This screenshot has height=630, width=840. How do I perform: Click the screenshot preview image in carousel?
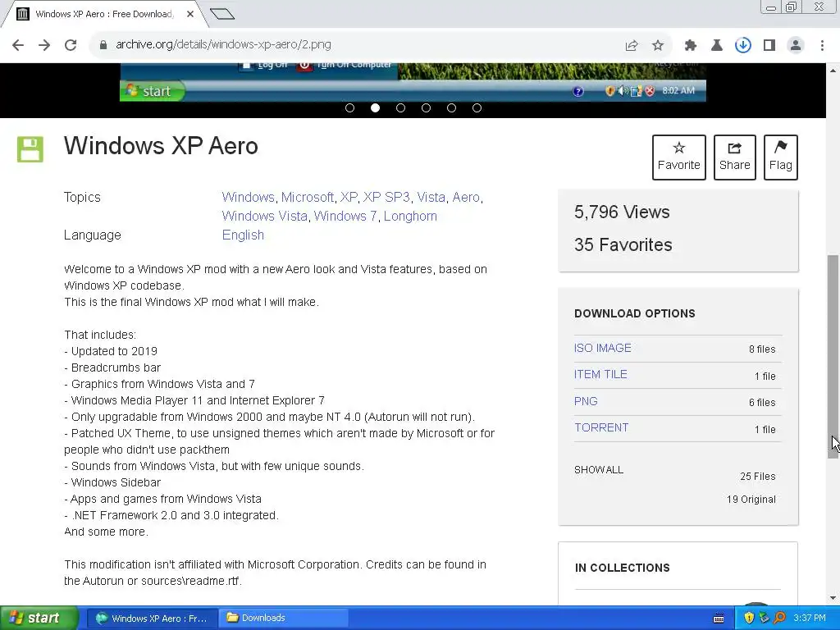tap(413, 83)
